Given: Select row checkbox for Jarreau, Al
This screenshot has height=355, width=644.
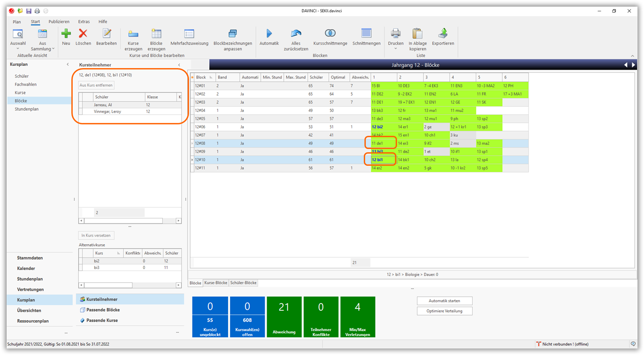Looking at the screenshot, I should [x=81, y=105].
